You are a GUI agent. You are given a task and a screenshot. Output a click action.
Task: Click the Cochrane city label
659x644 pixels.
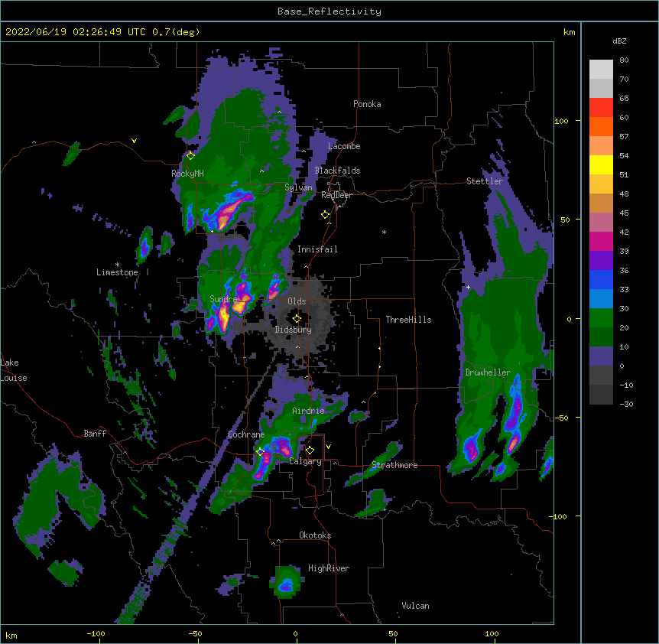[246, 434]
